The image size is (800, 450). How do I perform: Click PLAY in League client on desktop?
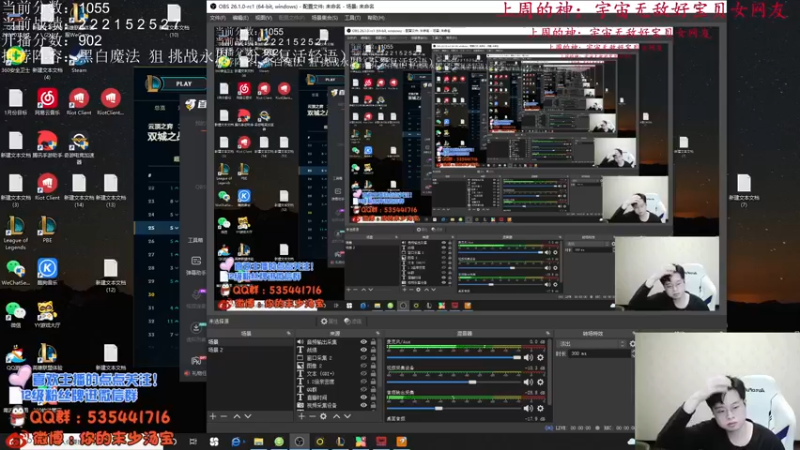coord(184,84)
